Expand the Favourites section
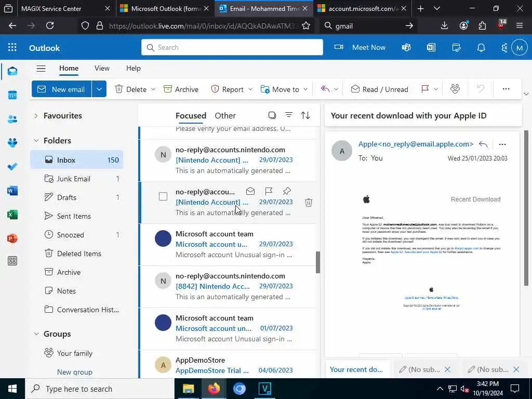The height and width of the screenshot is (399, 532). pyautogui.click(x=36, y=116)
